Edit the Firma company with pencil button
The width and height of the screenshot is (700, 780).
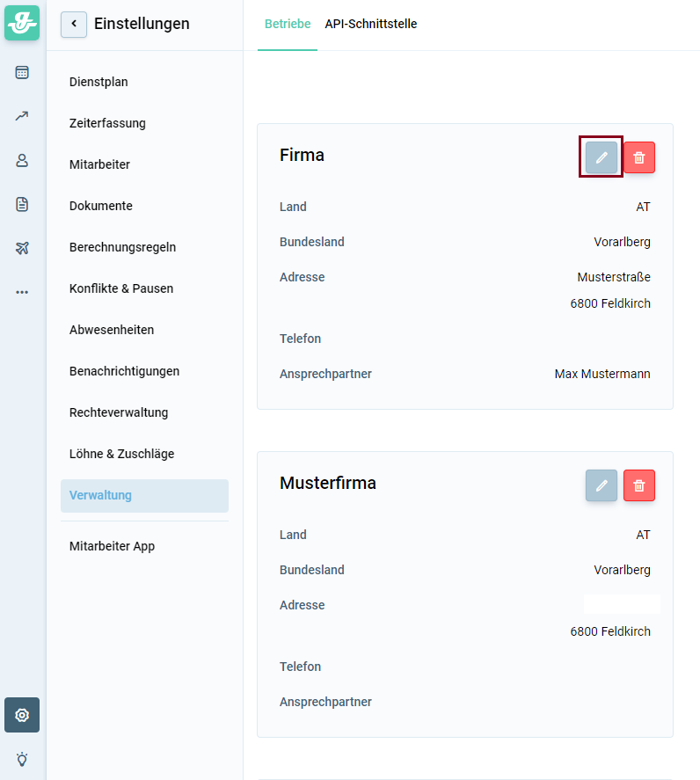coord(601,157)
